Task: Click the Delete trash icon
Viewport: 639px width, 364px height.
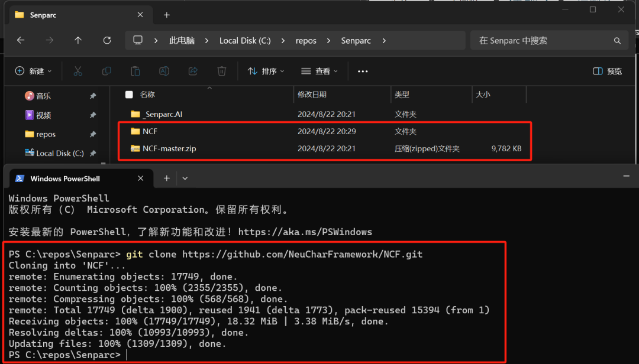Action: point(222,71)
